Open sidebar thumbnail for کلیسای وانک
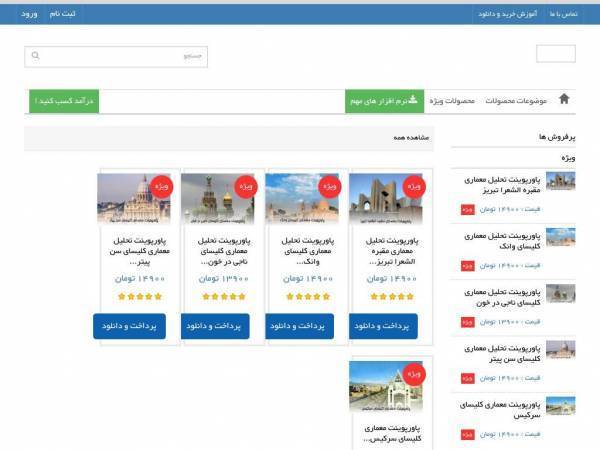Viewport: 600px width, 450px height. click(561, 237)
